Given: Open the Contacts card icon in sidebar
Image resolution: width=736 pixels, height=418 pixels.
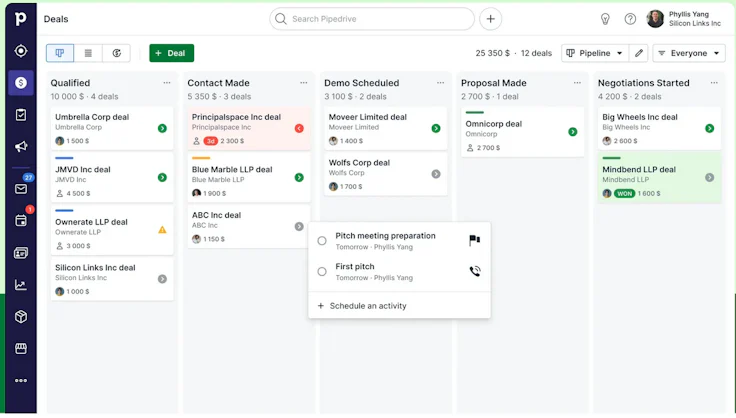Looking at the screenshot, I should click(21, 253).
